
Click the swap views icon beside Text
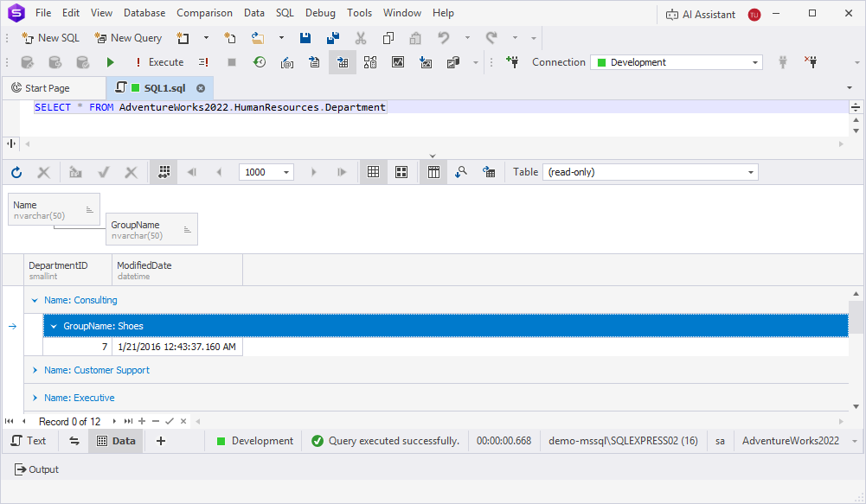coord(74,441)
